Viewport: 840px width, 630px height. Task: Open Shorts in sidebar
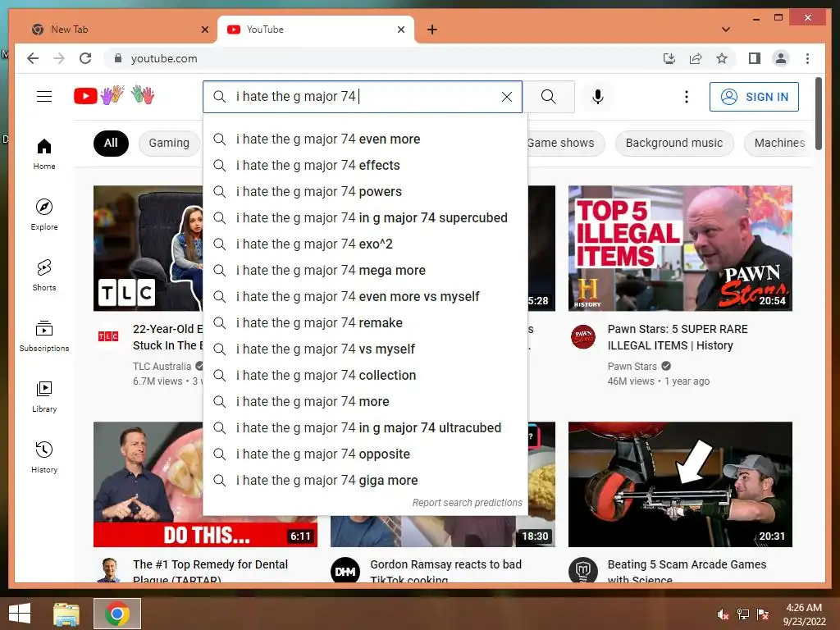[x=44, y=275]
